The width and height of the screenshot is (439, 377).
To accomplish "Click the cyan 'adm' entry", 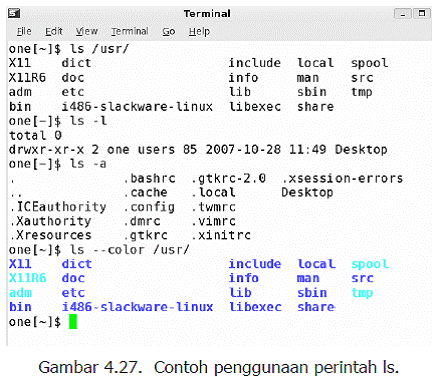I will (20, 293).
